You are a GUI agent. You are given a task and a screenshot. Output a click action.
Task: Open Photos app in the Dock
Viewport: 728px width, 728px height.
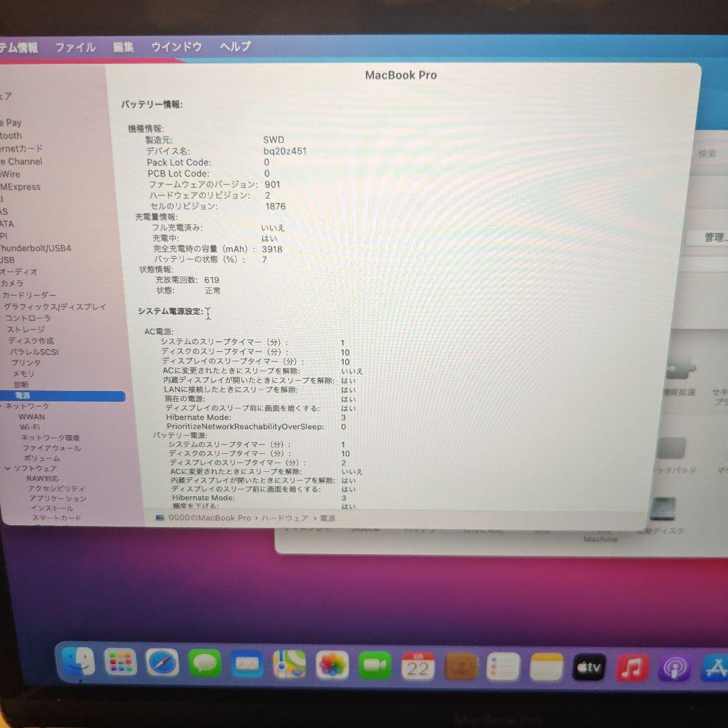(332, 665)
